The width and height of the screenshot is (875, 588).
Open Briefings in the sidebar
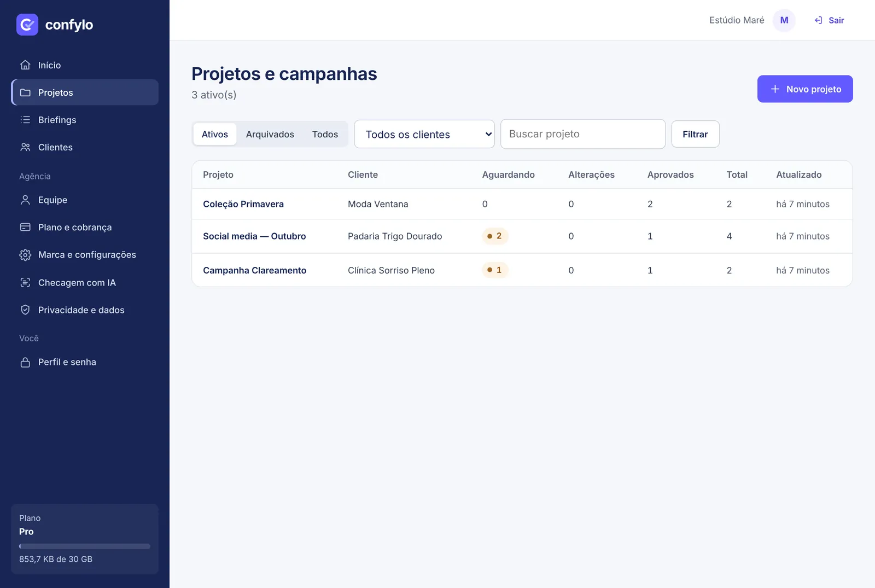pos(85,120)
